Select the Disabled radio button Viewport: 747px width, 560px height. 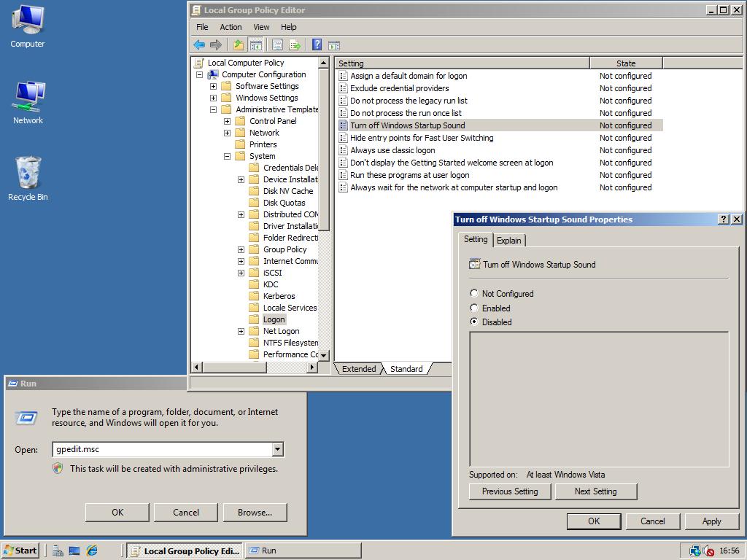[x=474, y=322]
